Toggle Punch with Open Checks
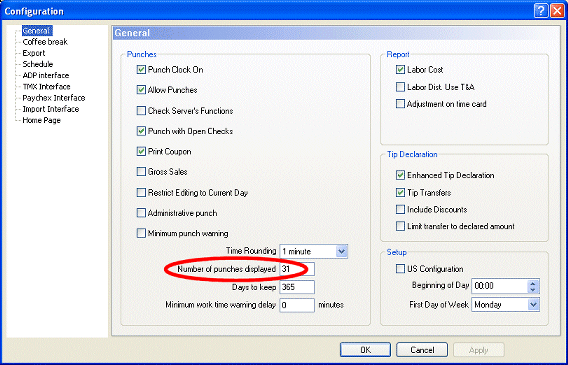Screen dimensions: 568x365 coord(141,131)
